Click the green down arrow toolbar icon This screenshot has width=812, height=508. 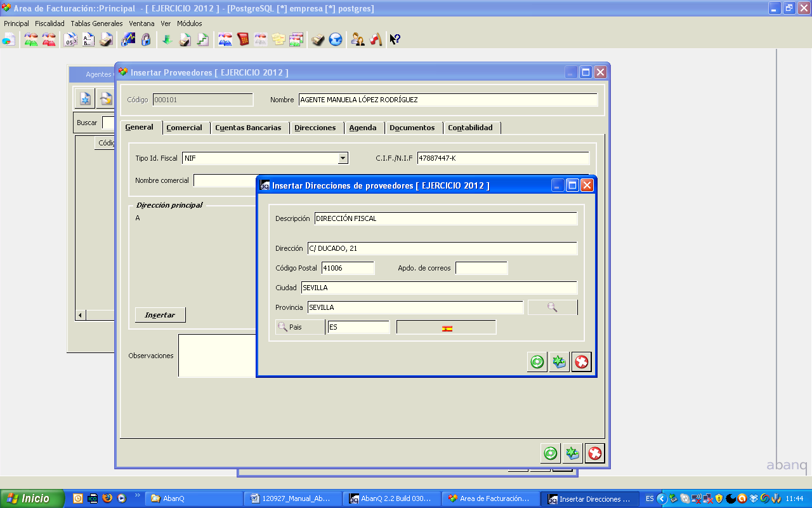[167, 39]
